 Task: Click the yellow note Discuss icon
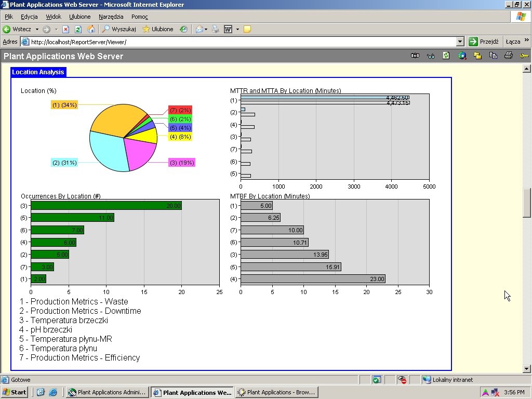pyautogui.click(x=247, y=29)
